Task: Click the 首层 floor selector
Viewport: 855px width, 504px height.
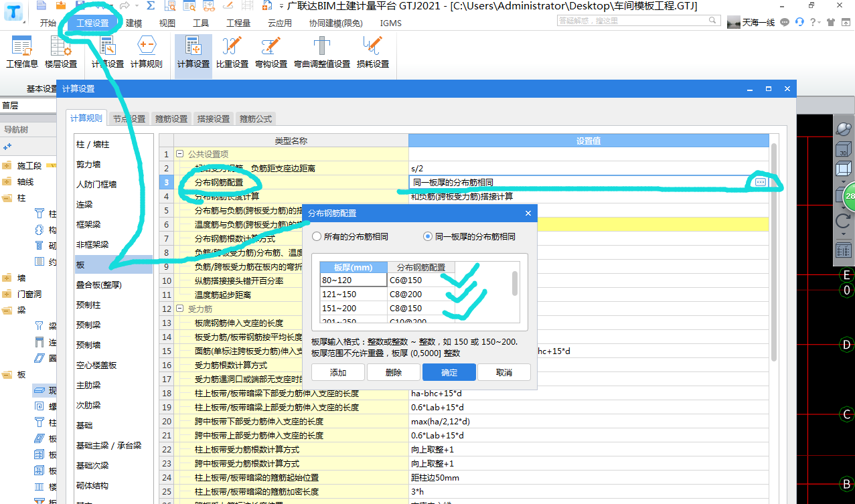Action: click(x=28, y=105)
